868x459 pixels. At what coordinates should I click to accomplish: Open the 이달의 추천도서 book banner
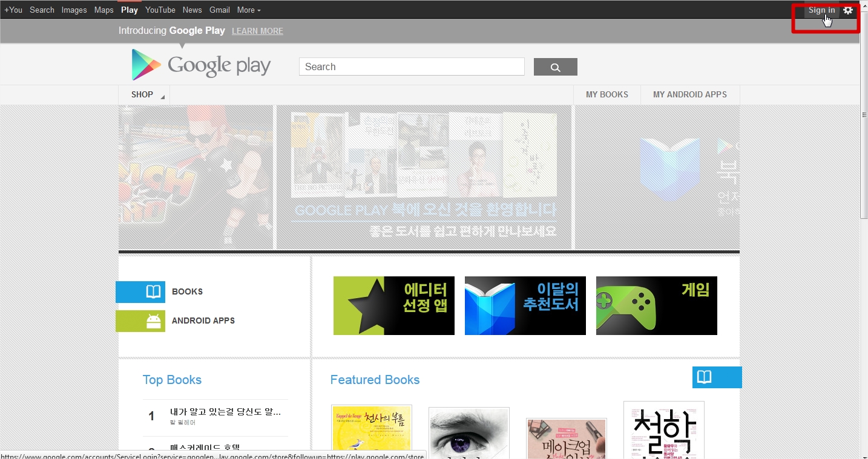point(525,305)
